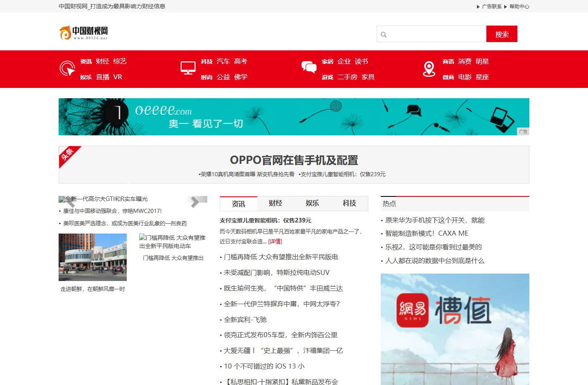Open caption 走进朝鲜，在朝鲜风靡一时

[x=92, y=289]
